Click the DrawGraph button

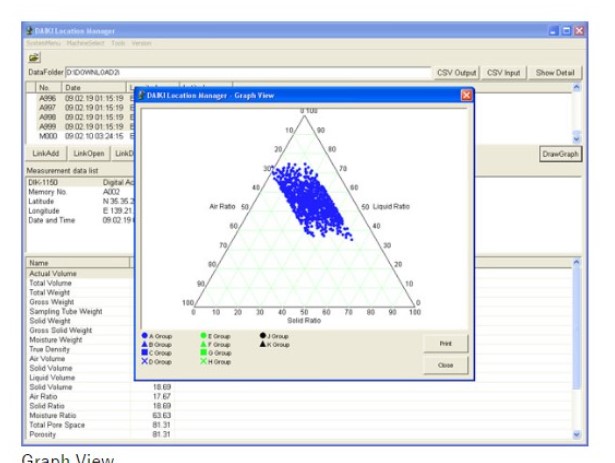click(x=560, y=154)
